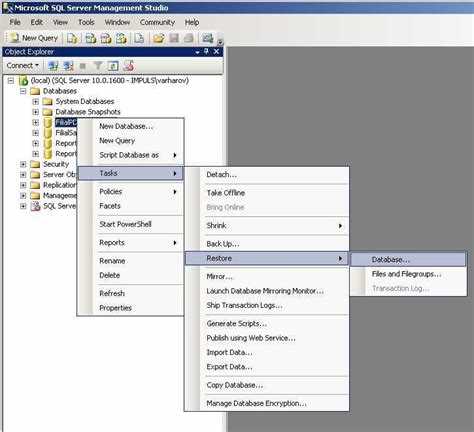Click the Stop icon in Object Explorer toolbar

coord(83,66)
